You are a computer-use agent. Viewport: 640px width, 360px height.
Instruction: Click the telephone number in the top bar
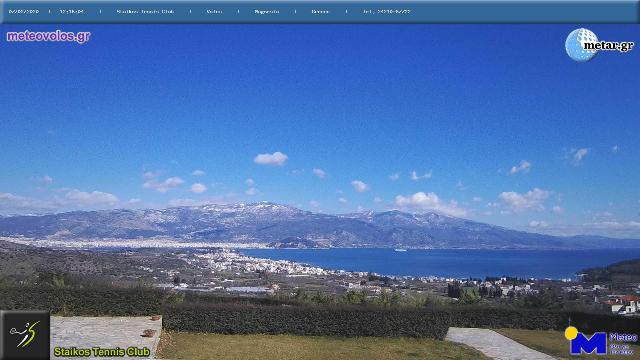pos(387,11)
